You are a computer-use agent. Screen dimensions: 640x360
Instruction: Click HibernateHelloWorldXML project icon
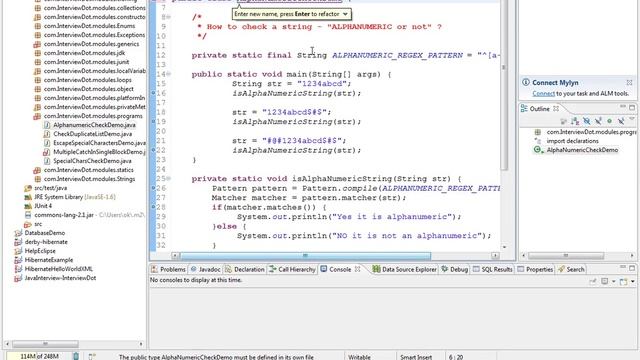(x=18, y=269)
